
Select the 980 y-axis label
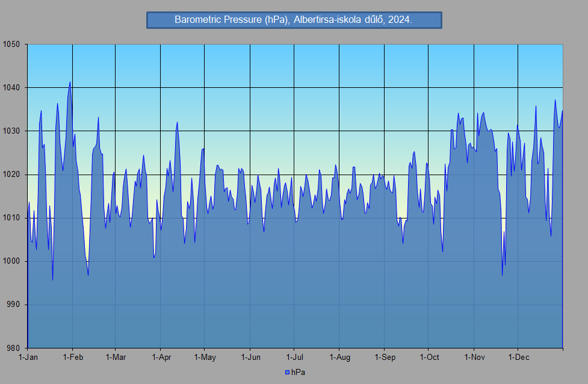click(13, 348)
